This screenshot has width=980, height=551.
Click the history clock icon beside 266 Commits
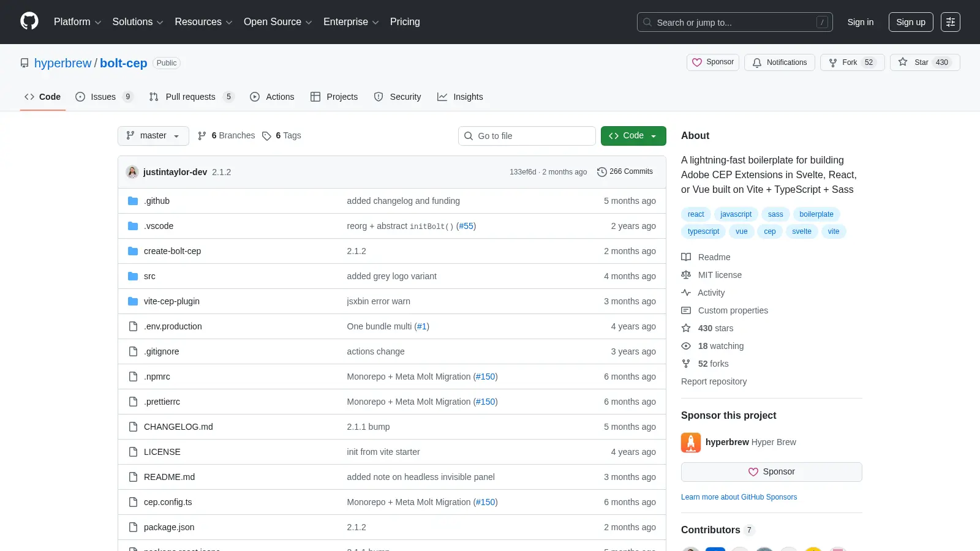point(601,172)
